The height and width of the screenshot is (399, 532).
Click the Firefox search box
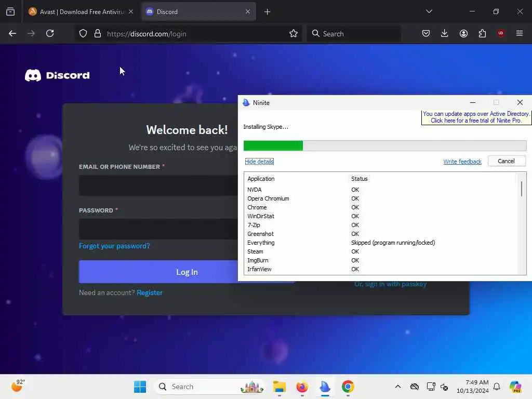(353, 34)
